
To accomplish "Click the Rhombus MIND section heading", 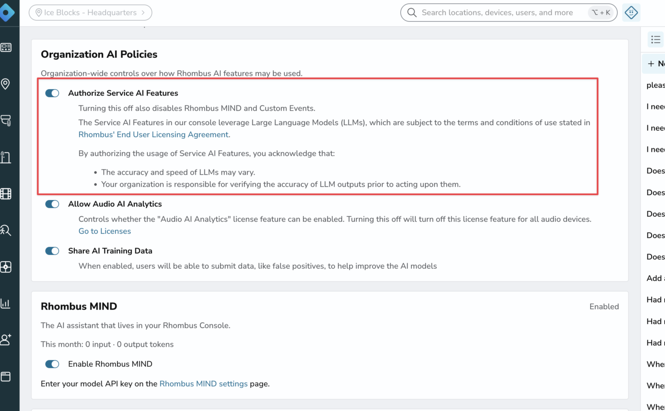I will tap(79, 306).
